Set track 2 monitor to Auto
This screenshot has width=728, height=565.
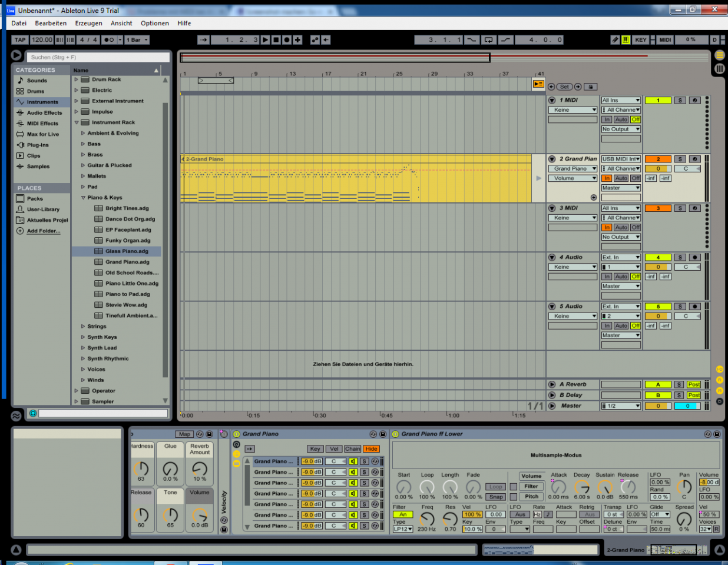click(x=621, y=178)
